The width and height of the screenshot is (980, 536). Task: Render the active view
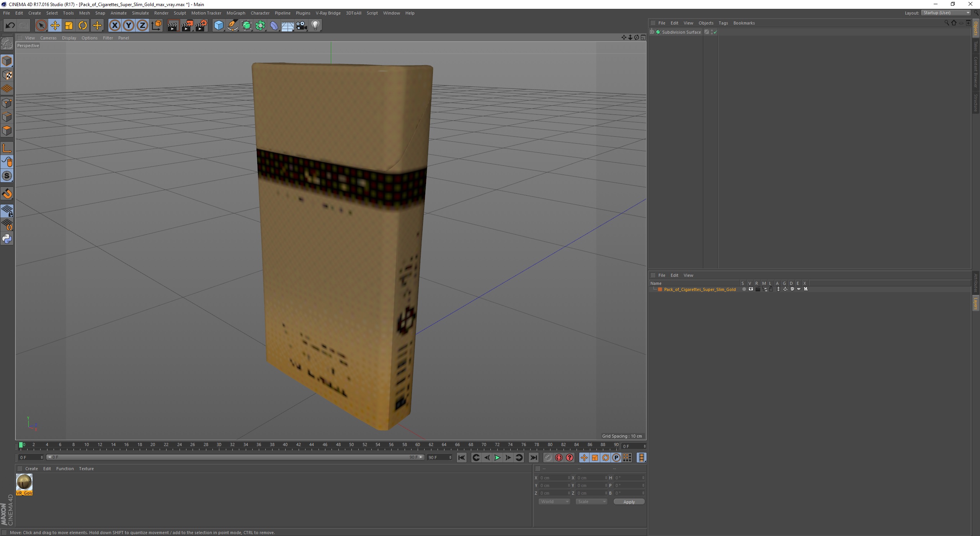173,26
